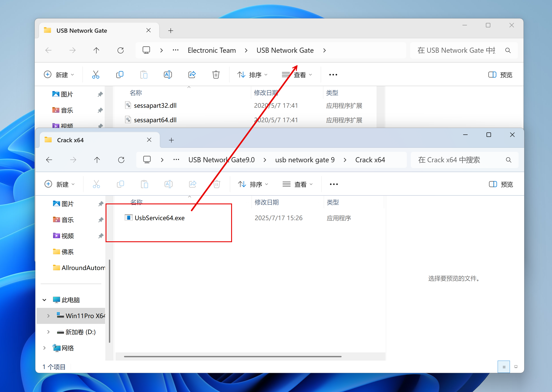Click the cut scissors icon in USB Network Gate window

[96, 75]
